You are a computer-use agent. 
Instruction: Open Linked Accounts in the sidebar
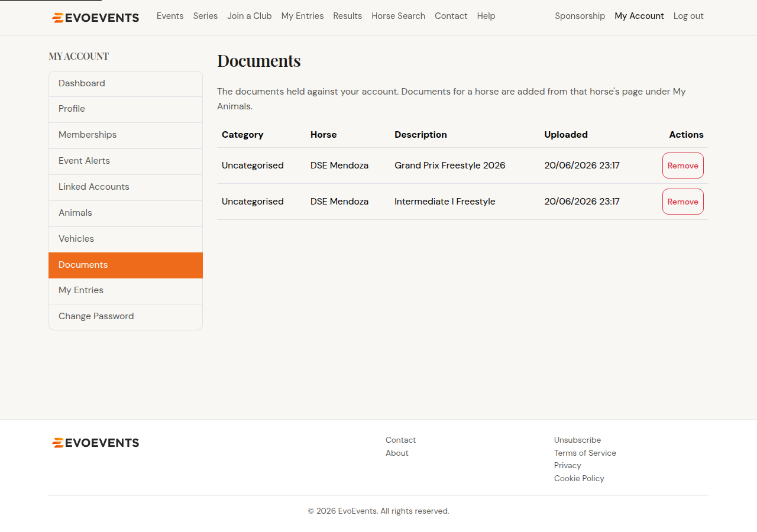tap(125, 187)
